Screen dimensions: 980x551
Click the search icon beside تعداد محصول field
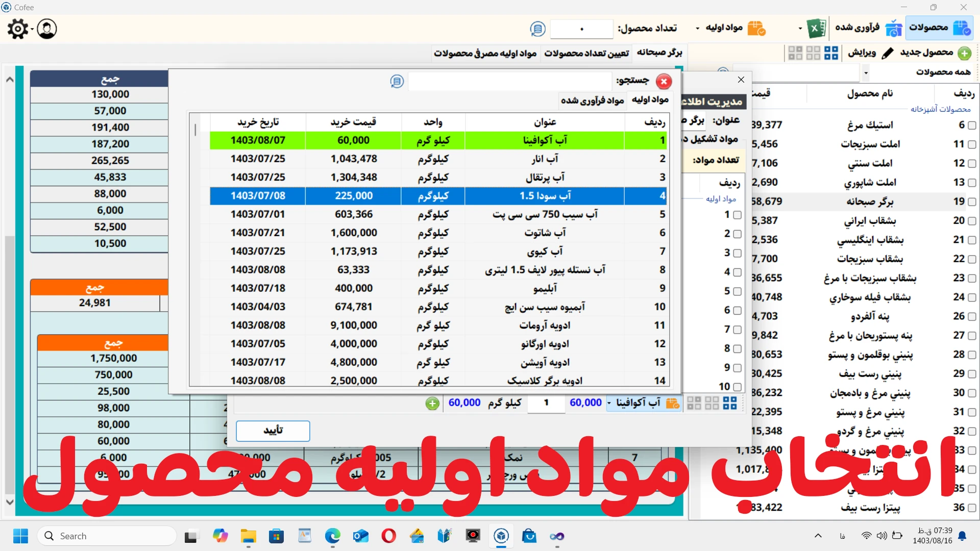point(537,29)
